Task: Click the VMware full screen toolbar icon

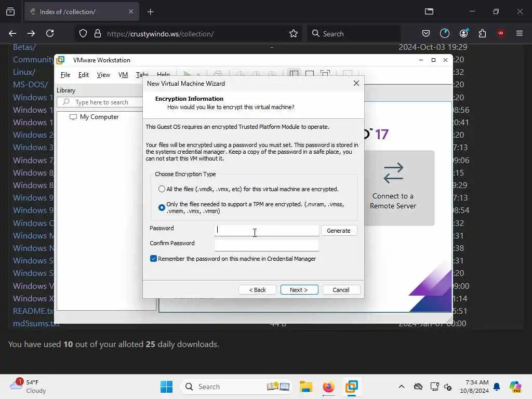Action: coord(325,73)
